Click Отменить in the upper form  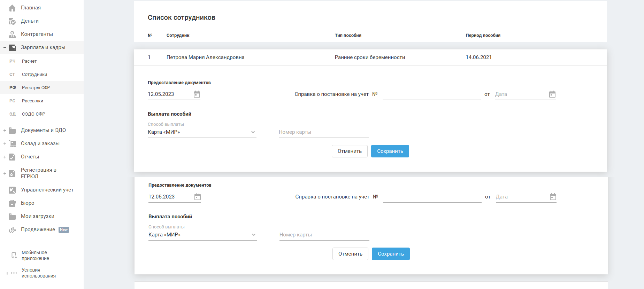(x=350, y=151)
